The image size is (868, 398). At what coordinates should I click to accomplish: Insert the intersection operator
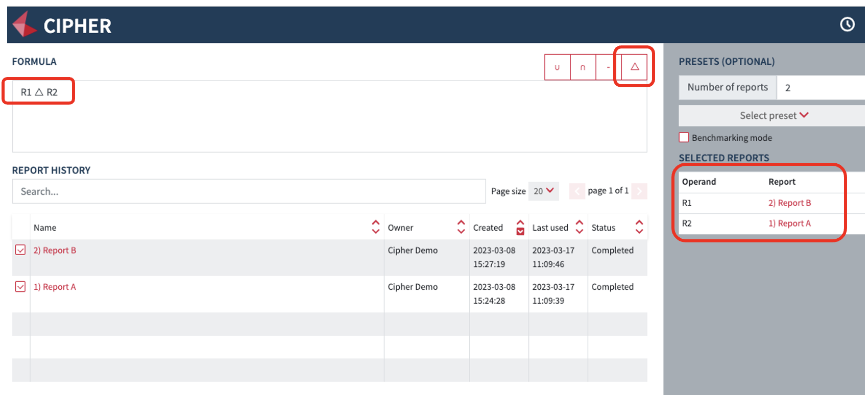pyautogui.click(x=583, y=67)
